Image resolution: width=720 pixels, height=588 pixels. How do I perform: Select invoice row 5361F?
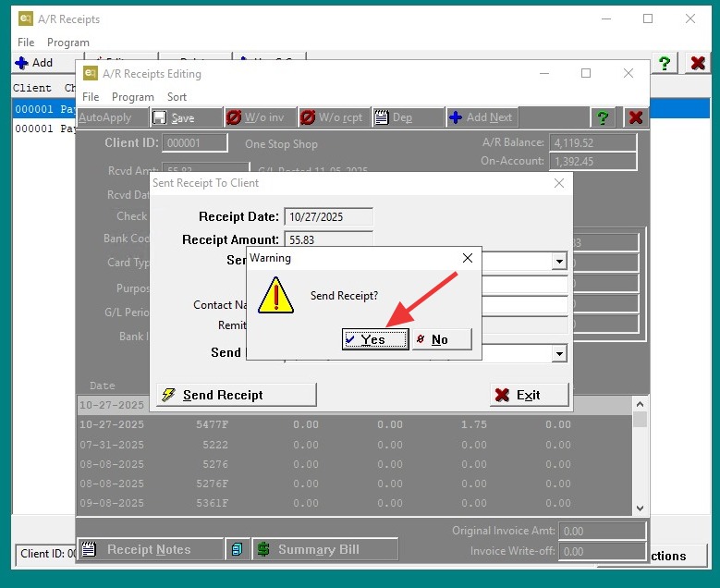[x=355, y=503]
